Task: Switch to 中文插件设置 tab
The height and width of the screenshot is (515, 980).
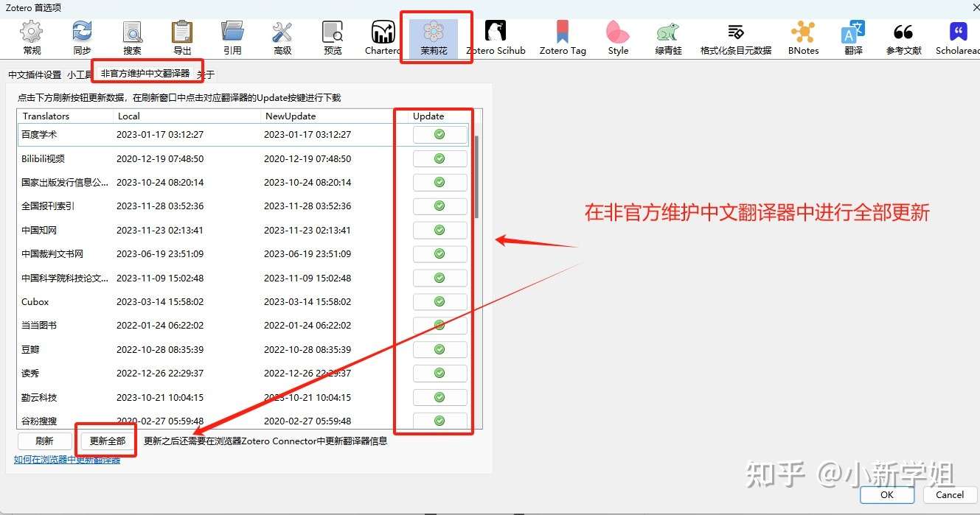Action: 35,75
